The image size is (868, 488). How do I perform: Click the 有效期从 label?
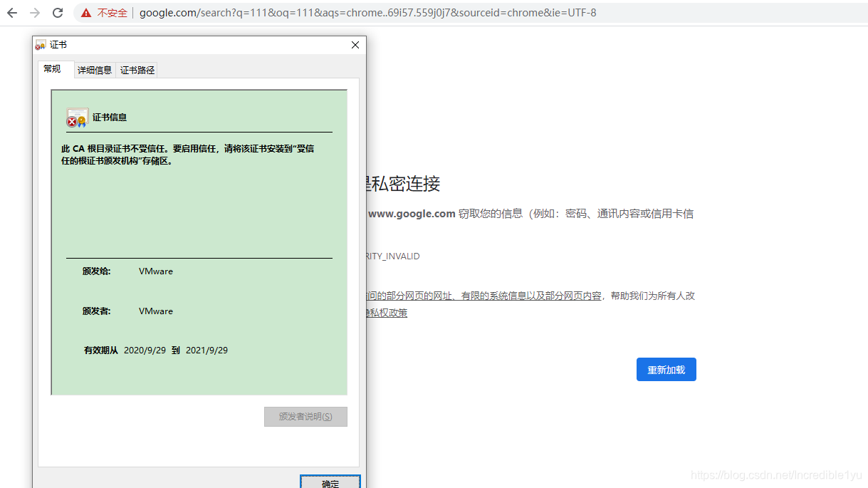coord(101,351)
